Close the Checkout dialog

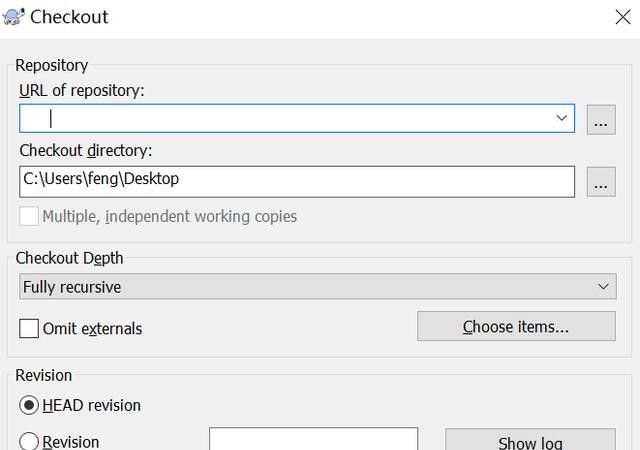(x=620, y=17)
